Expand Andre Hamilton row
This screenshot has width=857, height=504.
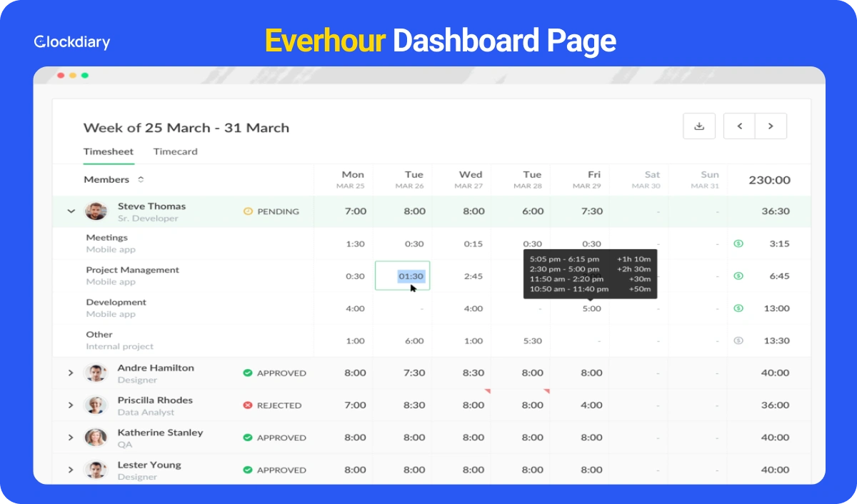(71, 373)
